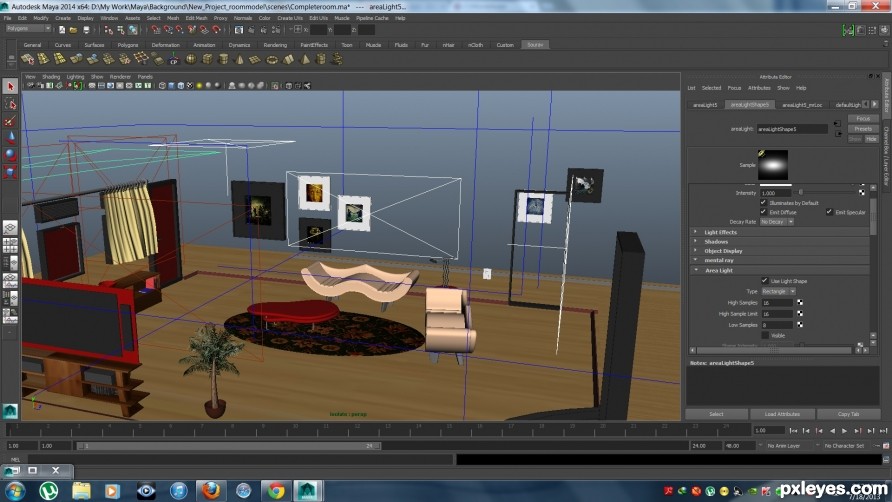Viewport: 892px width, 502px height.
Task: Toggle Illuminates by Default checkbox
Action: (x=763, y=203)
